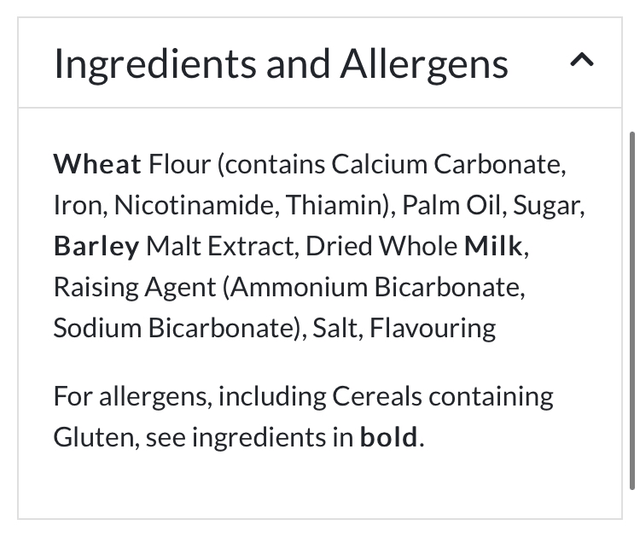Click the word bold in allergen note
This screenshot has width=640, height=538.
(389, 437)
